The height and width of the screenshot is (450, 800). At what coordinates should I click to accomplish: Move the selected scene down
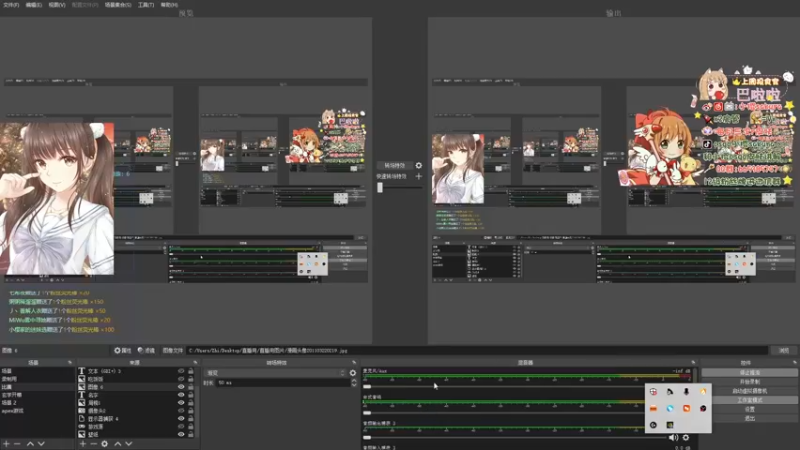tap(41, 444)
